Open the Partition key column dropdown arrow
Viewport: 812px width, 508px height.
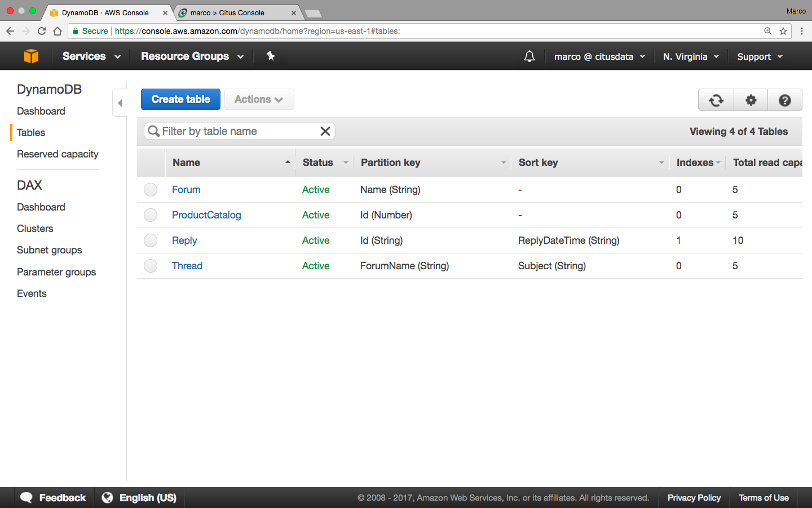504,163
